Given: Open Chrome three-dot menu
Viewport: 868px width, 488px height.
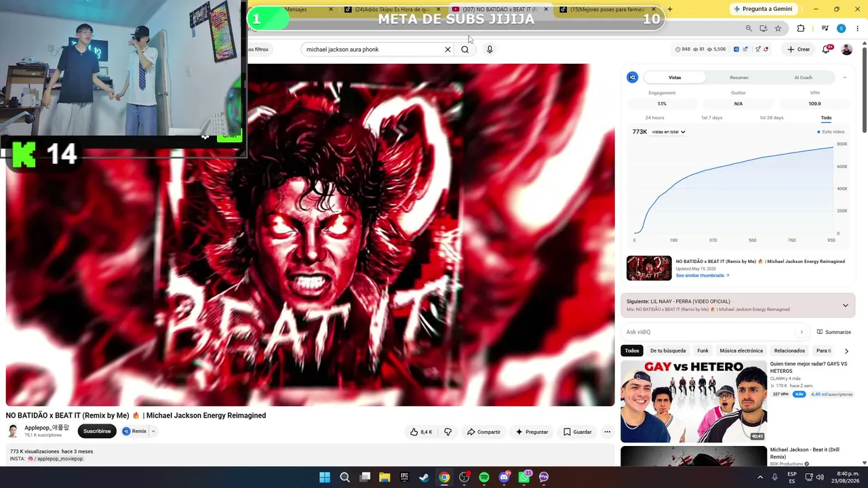Looking at the screenshot, I should pos(857,28).
